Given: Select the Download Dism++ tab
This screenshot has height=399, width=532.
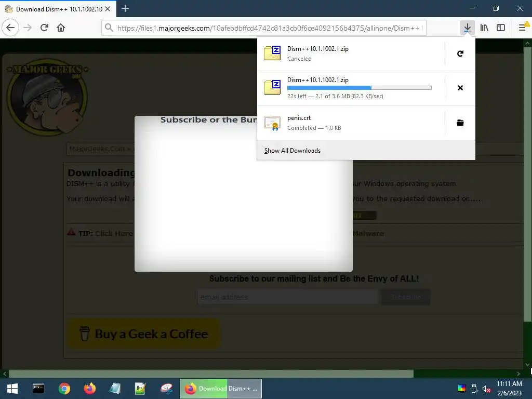Looking at the screenshot, I should point(58,9).
